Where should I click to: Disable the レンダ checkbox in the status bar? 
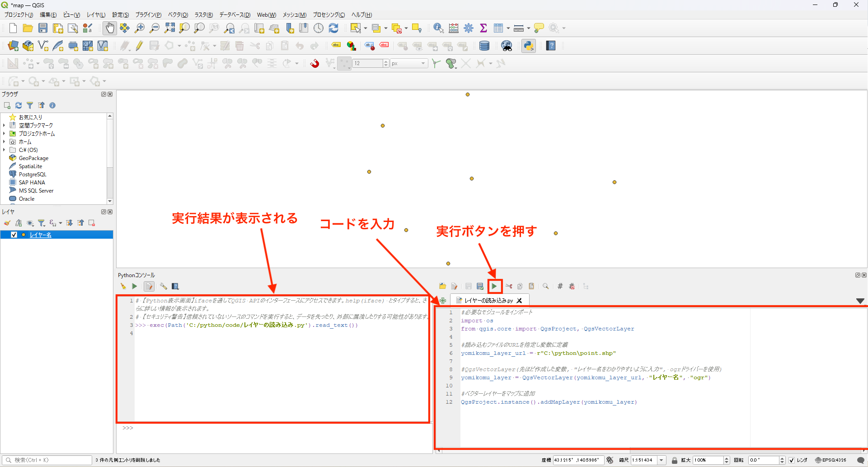click(792, 460)
